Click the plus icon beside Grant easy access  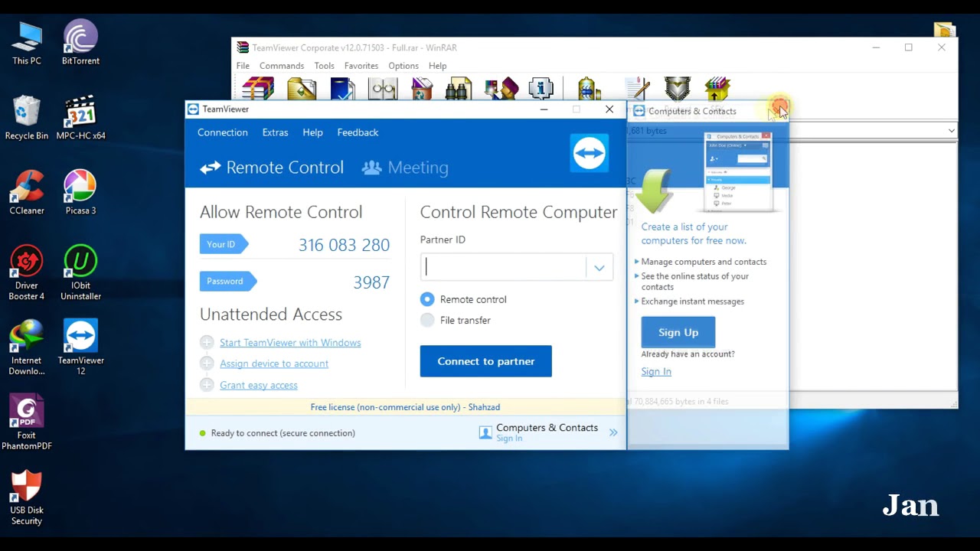207,385
